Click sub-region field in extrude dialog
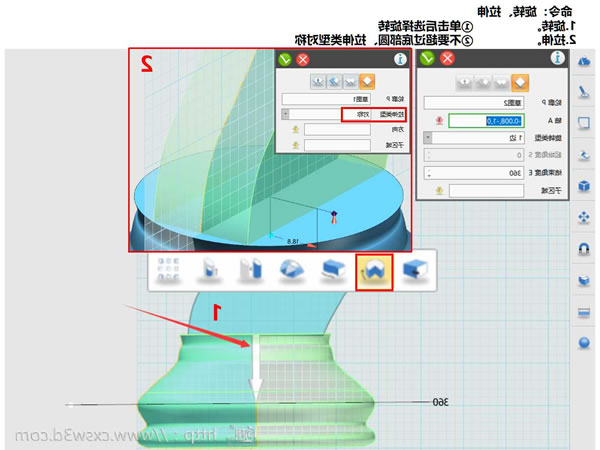Image resolution: width=600 pixels, height=450 pixels. [337, 145]
